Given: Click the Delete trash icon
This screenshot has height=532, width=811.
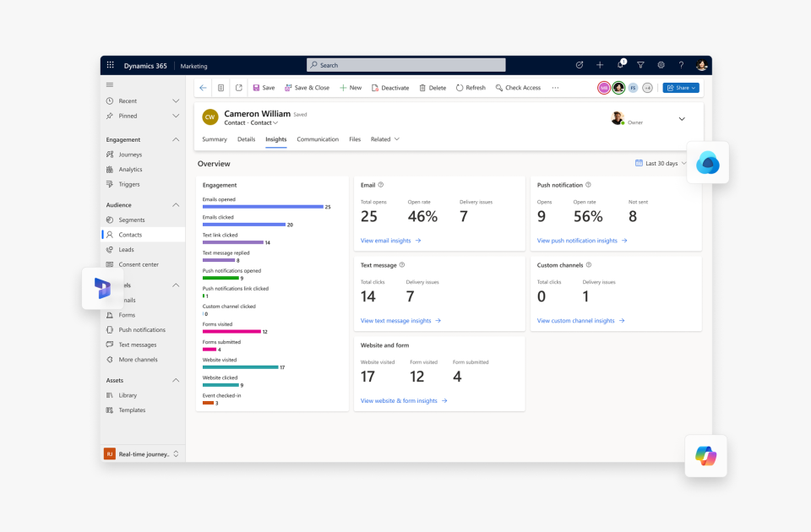Looking at the screenshot, I should coord(423,88).
